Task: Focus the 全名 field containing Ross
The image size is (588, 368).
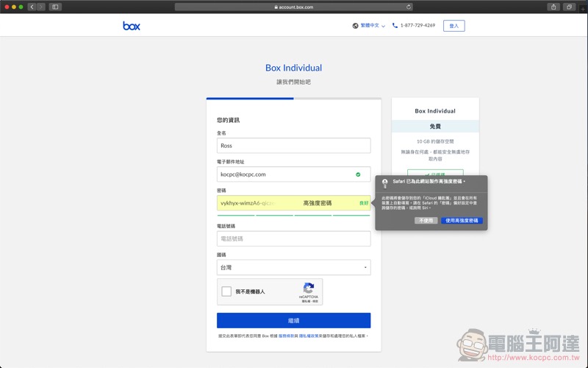Action: point(293,145)
